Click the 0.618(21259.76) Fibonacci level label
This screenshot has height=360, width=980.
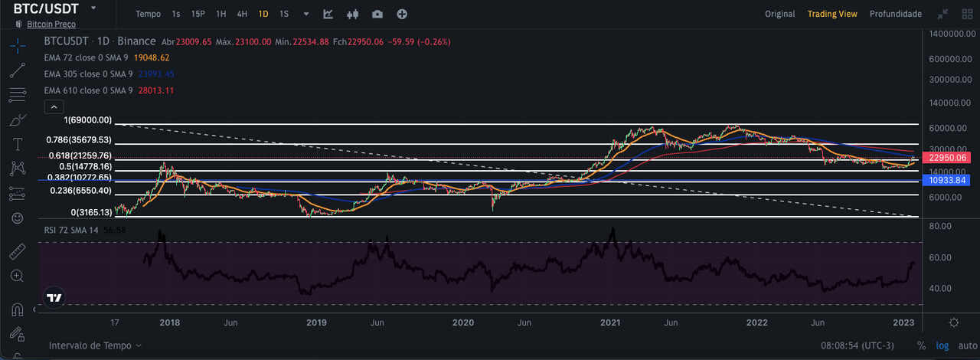tap(79, 155)
